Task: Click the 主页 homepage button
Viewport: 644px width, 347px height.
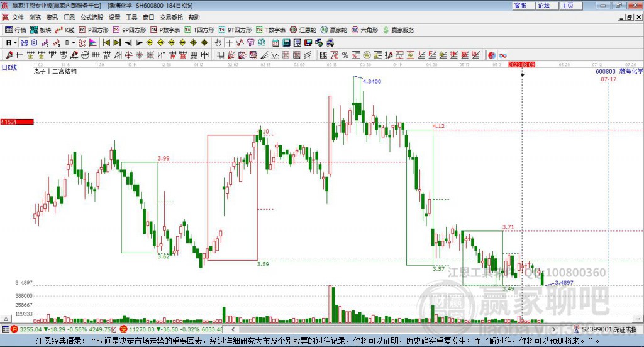Action: [570, 5]
